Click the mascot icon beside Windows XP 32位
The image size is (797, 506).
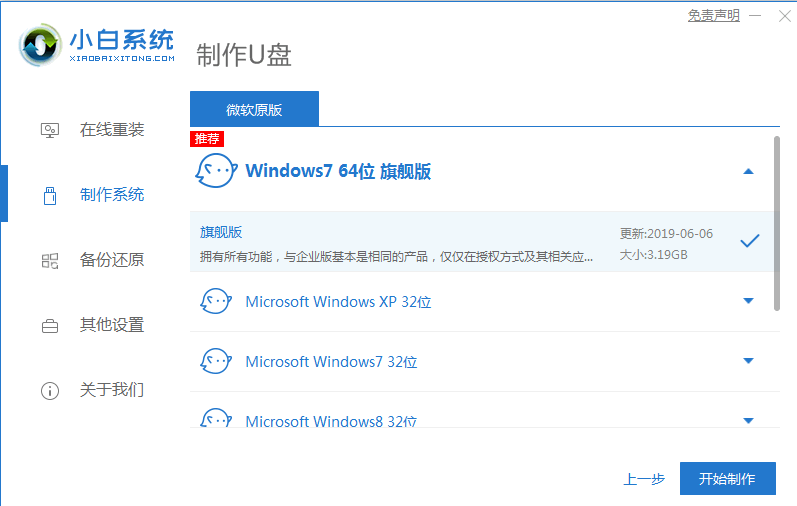coord(215,301)
